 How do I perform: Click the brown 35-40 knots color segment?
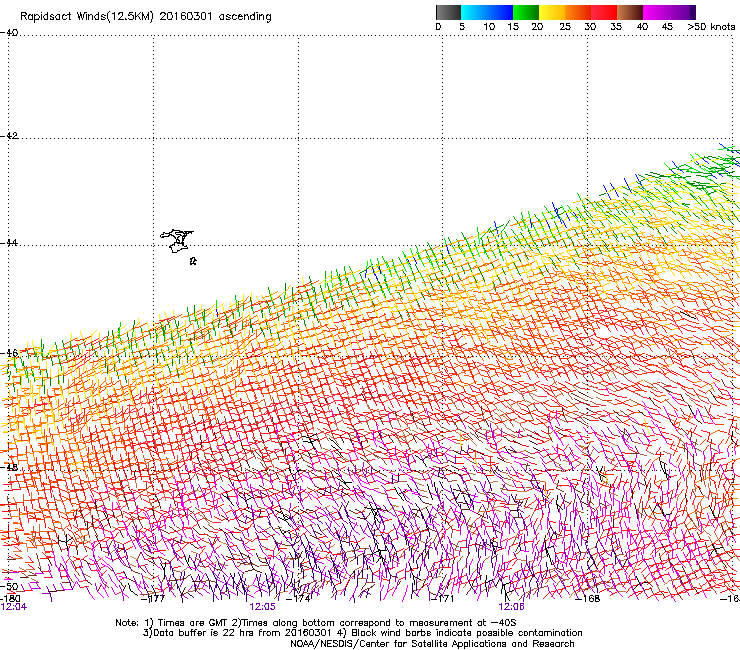point(630,12)
